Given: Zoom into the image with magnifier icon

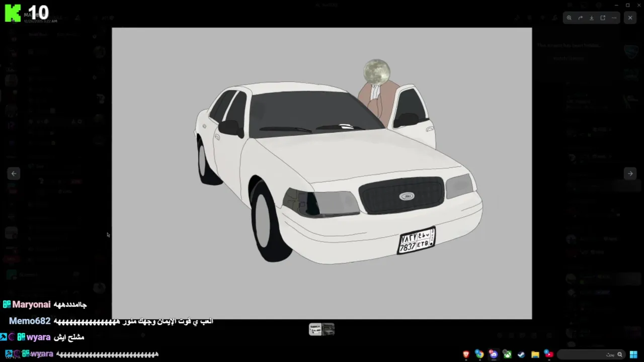Looking at the screenshot, I should click(x=569, y=18).
